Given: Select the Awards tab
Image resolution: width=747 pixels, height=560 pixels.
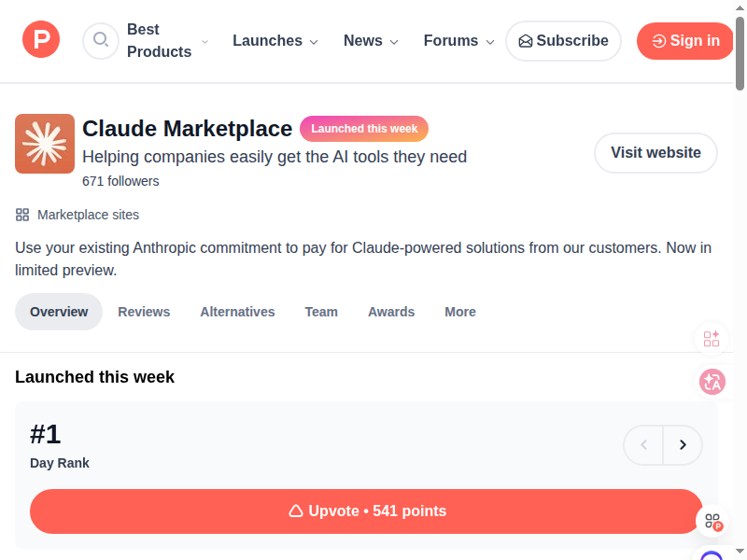Looking at the screenshot, I should [391, 312].
